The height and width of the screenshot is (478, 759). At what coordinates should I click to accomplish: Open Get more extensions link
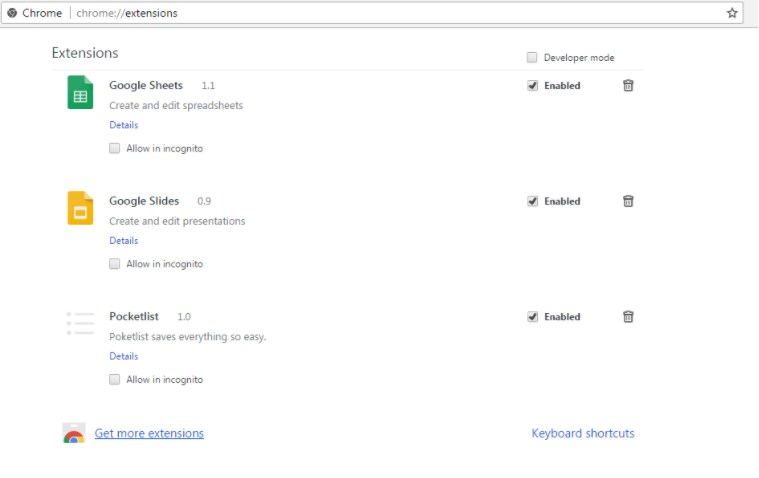pos(149,433)
